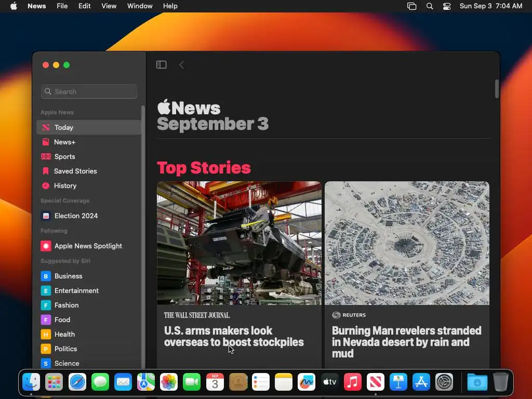The height and width of the screenshot is (399, 532).
Task: Open News+ icon in sidebar
Action: pos(46,142)
